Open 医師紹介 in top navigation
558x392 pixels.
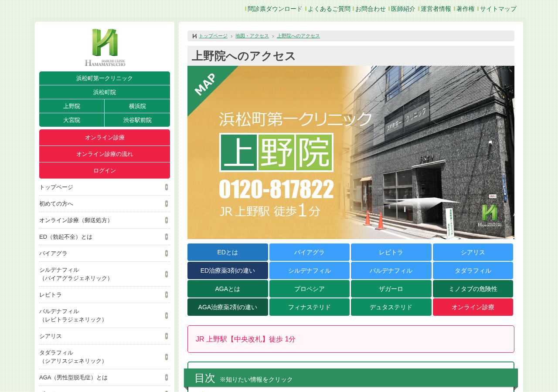pyautogui.click(x=403, y=9)
